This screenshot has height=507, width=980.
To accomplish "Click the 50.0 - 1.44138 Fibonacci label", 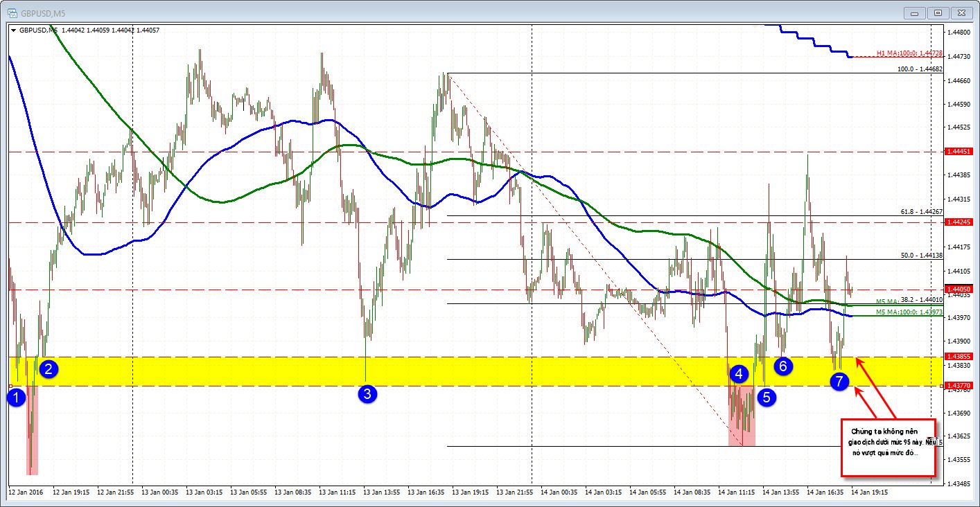I will [921, 255].
